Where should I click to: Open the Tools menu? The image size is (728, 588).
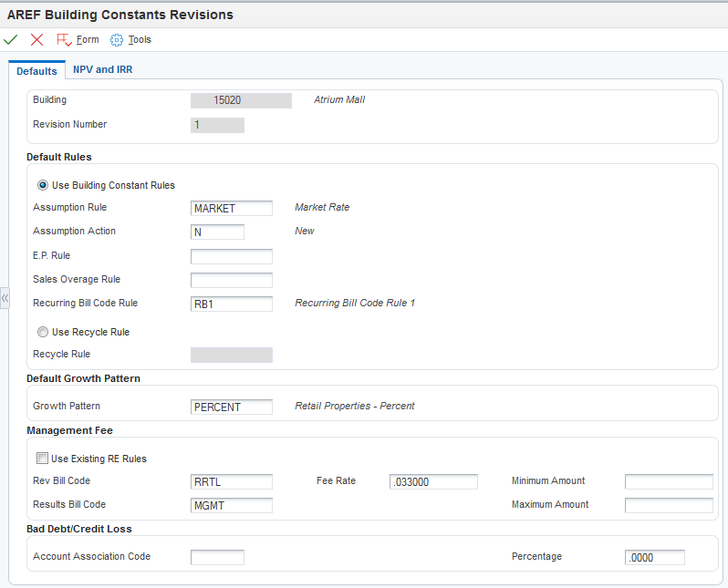click(140, 40)
